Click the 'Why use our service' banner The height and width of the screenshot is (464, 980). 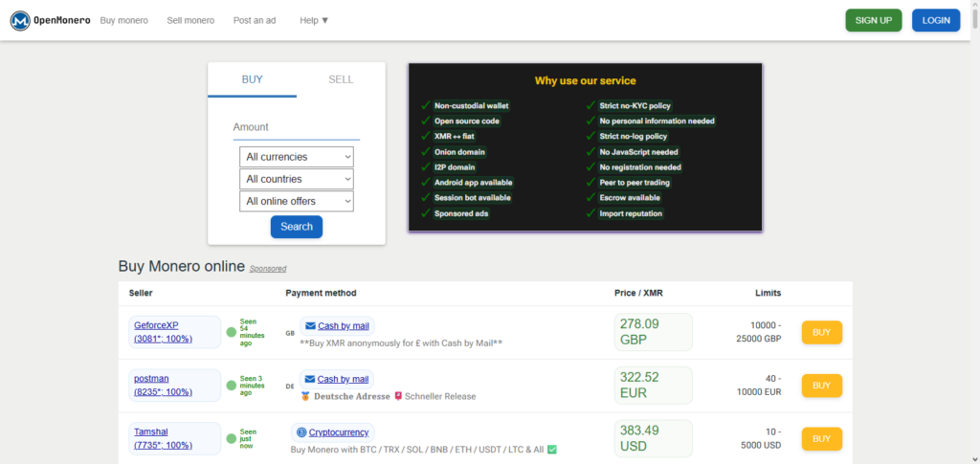(x=585, y=147)
